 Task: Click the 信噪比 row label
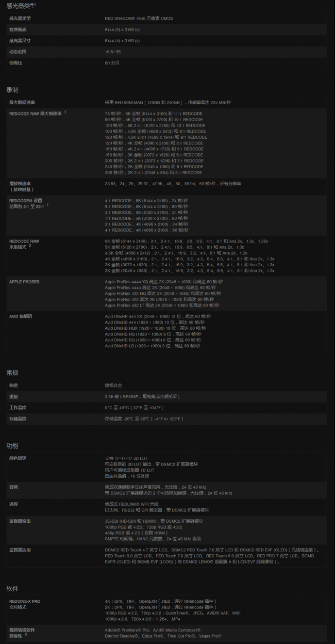pos(16,63)
